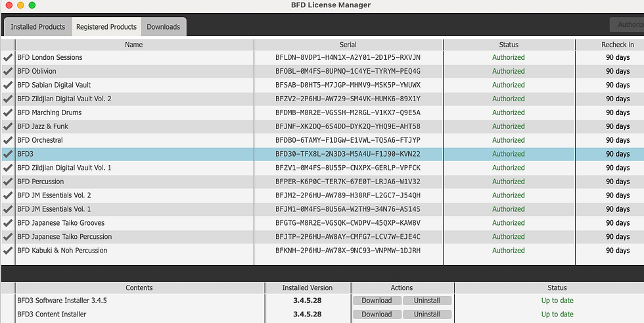Click checkmark icon beside BFD London Sessions
The height and width of the screenshot is (323, 644).
[x=7, y=57]
